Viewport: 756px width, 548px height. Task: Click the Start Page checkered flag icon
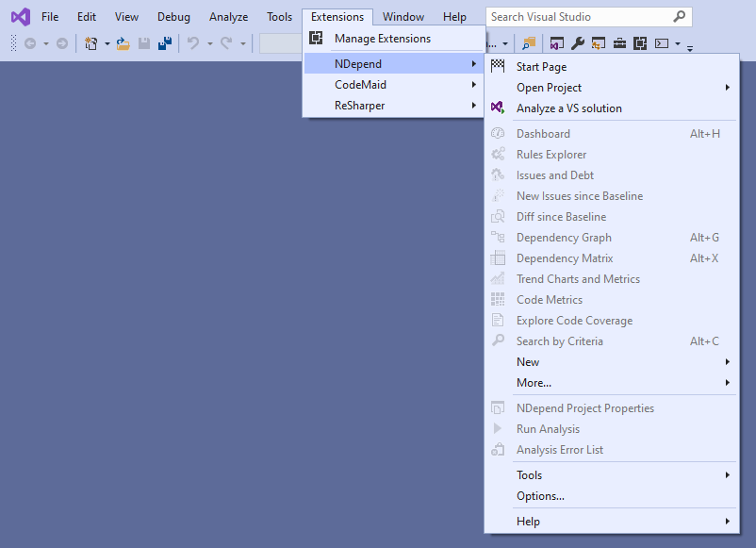click(x=498, y=66)
